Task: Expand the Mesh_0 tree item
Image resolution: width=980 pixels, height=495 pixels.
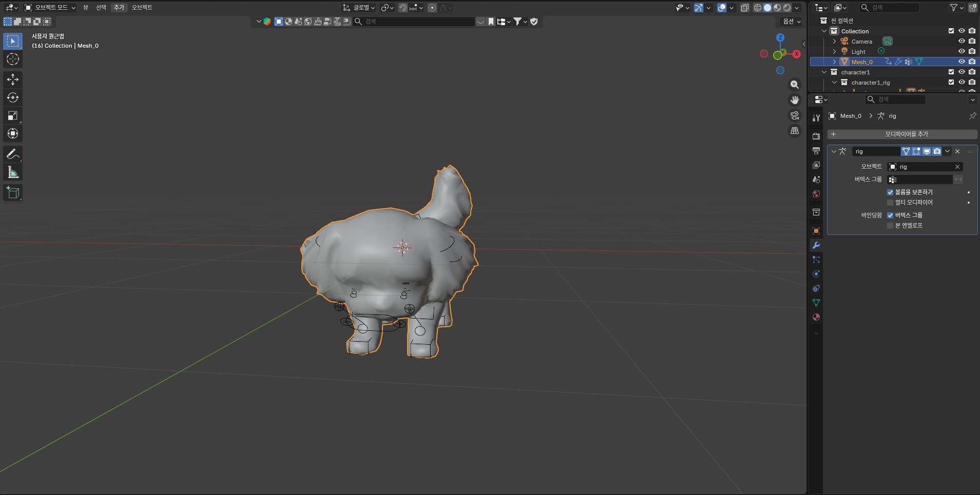Action: tap(834, 62)
